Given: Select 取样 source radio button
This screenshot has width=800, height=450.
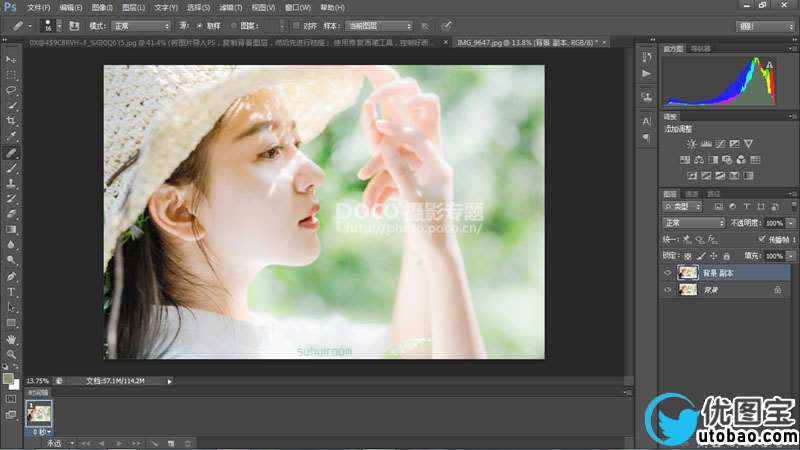Looking at the screenshot, I should pyautogui.click(x=199, y=26).
